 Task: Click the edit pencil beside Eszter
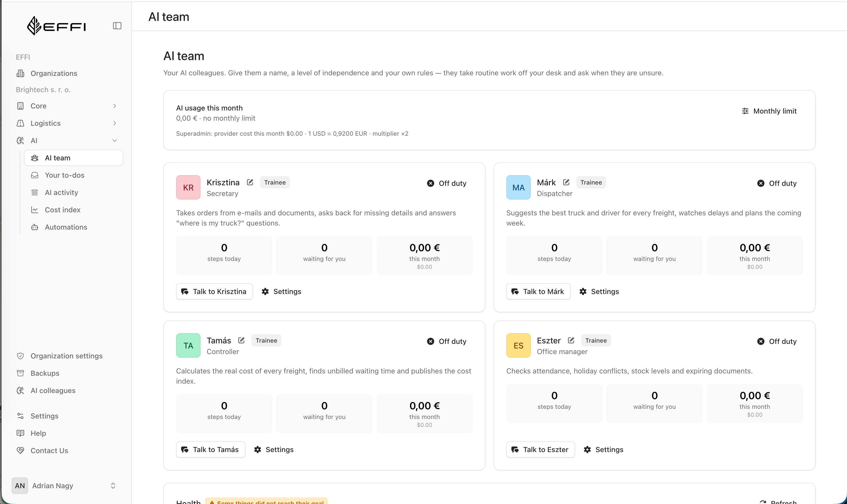571,340
